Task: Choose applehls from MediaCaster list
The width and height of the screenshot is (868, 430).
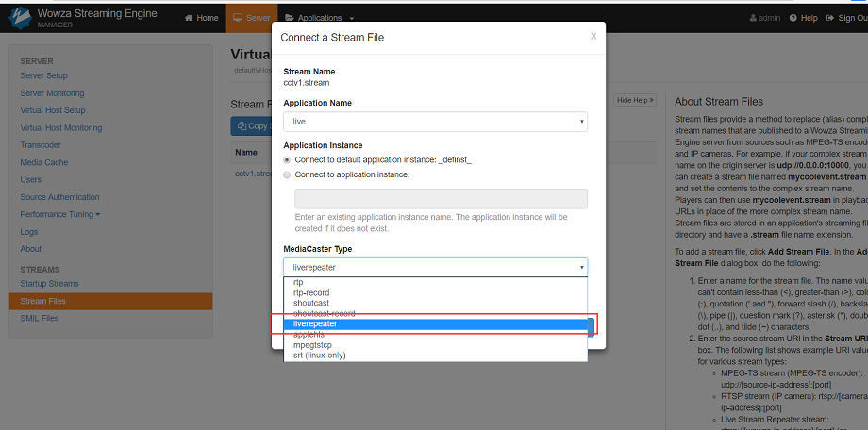Action: [x=435, y=334]
